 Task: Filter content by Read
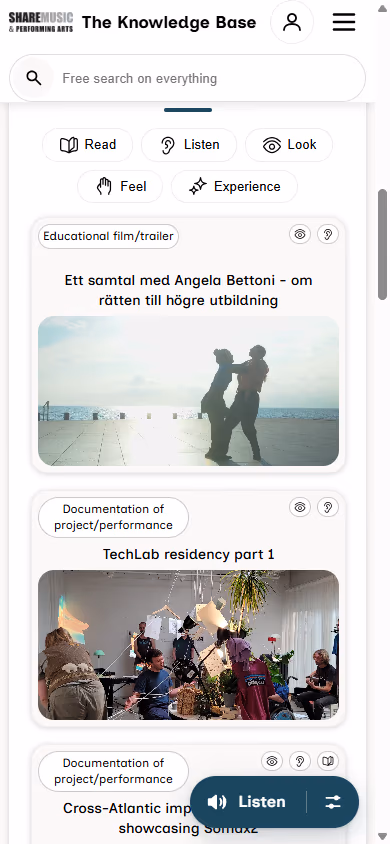(x=88, y=145)
